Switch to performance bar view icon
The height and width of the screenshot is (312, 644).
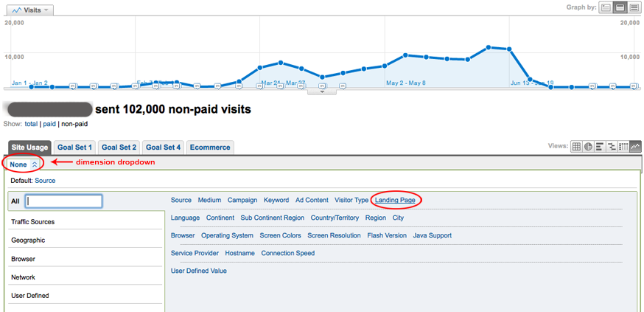[600, 146]
